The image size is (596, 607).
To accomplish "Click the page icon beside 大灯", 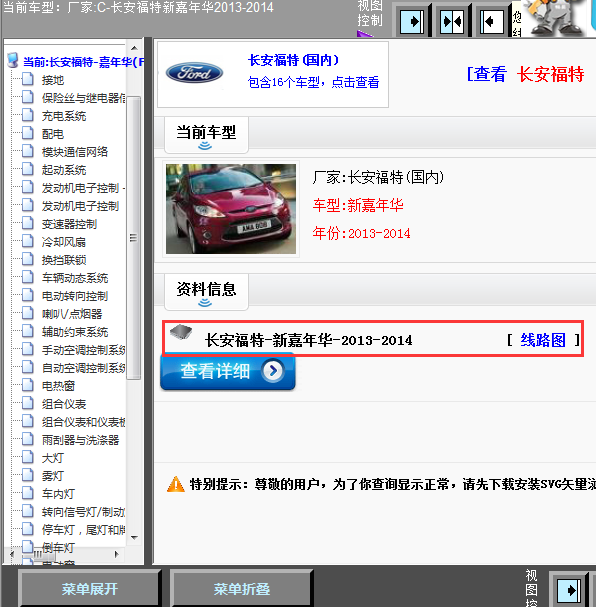I will (27, 458).
